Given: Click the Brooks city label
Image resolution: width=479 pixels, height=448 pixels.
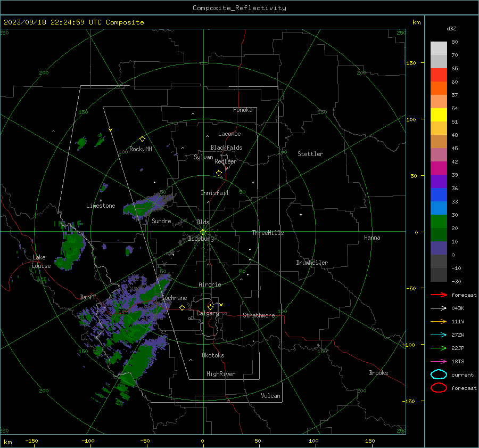Looking at the screenshot, I should coord(378,373).
